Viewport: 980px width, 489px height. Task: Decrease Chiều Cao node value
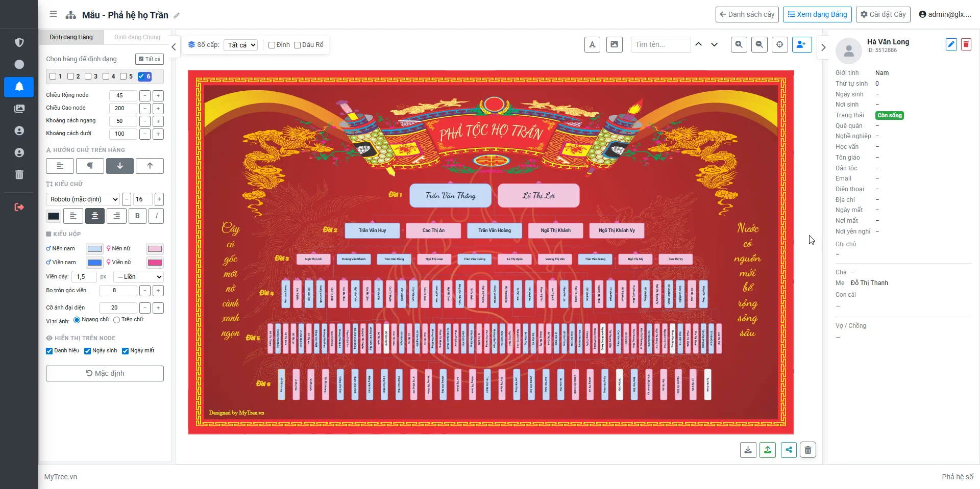(145, 109)
